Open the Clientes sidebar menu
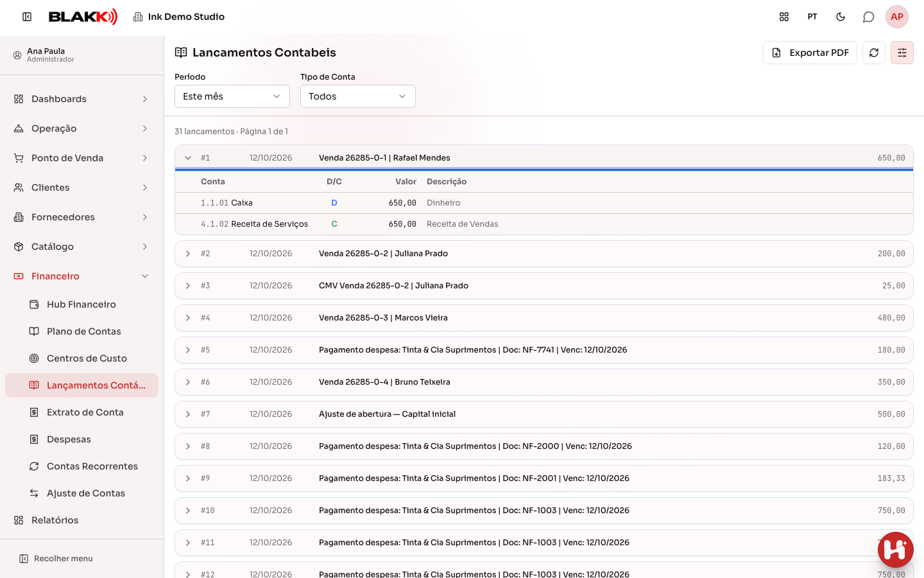Viewport: 924px width, 578px height. (81, 188)
